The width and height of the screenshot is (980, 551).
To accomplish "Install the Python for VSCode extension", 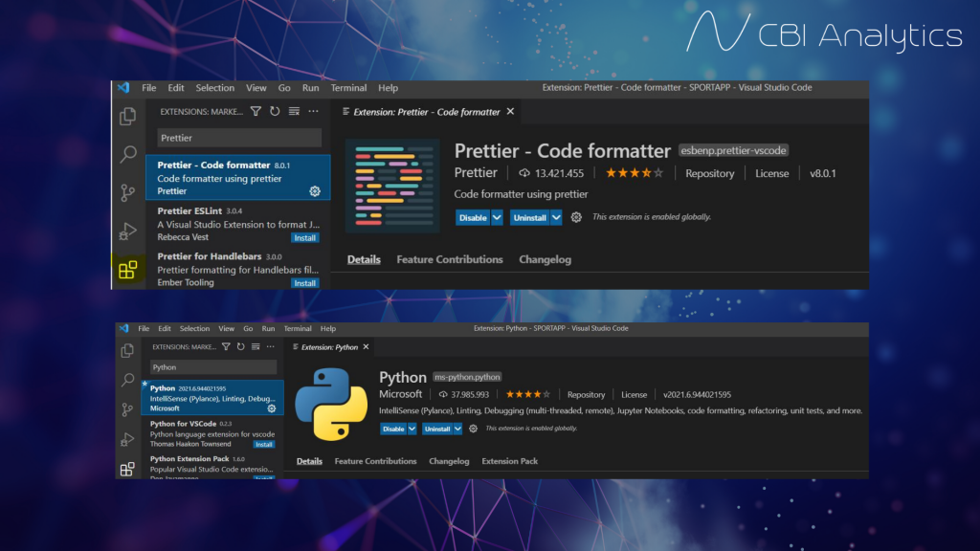I will (264, 444).
